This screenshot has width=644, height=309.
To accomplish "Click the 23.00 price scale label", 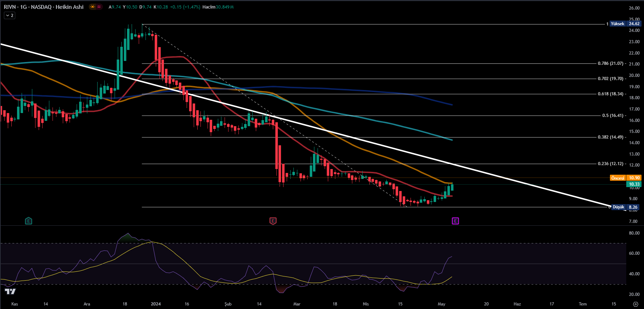I will coord(634,41).
